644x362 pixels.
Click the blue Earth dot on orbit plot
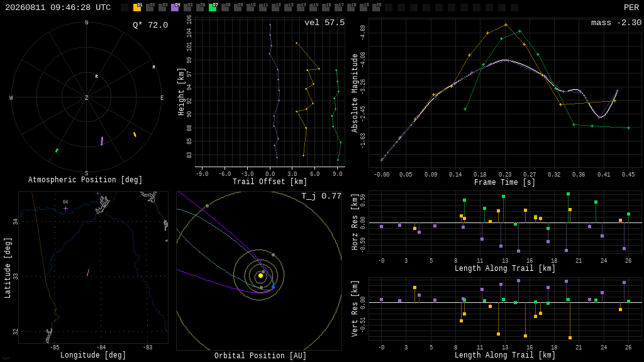273,287
